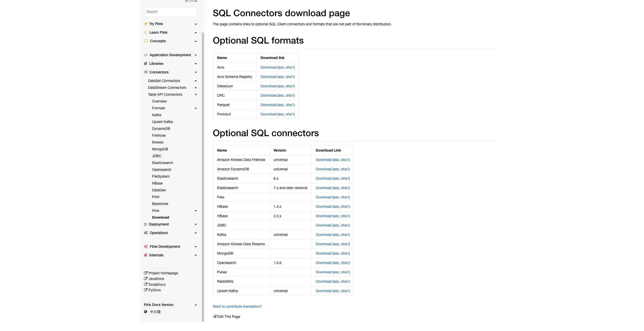Screen dimensions: 644x331
Task: Click the globe icon beside 中文版
Action: [x=146, y=312]
